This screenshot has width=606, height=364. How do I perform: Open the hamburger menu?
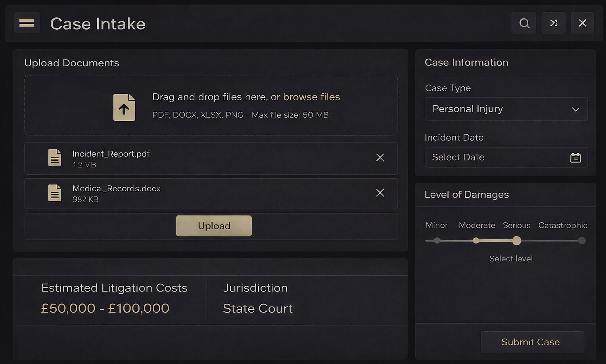pyautogui.click(x=27, y=23)
